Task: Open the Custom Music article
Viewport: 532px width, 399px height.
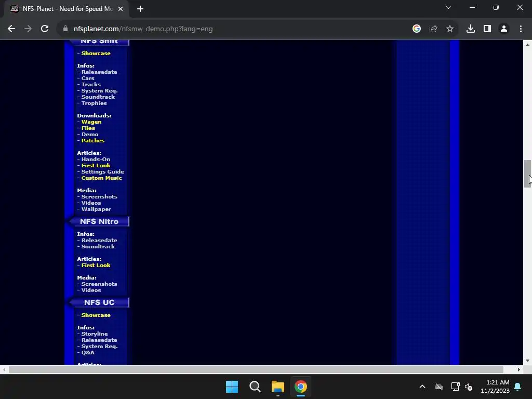Action: 101,178
